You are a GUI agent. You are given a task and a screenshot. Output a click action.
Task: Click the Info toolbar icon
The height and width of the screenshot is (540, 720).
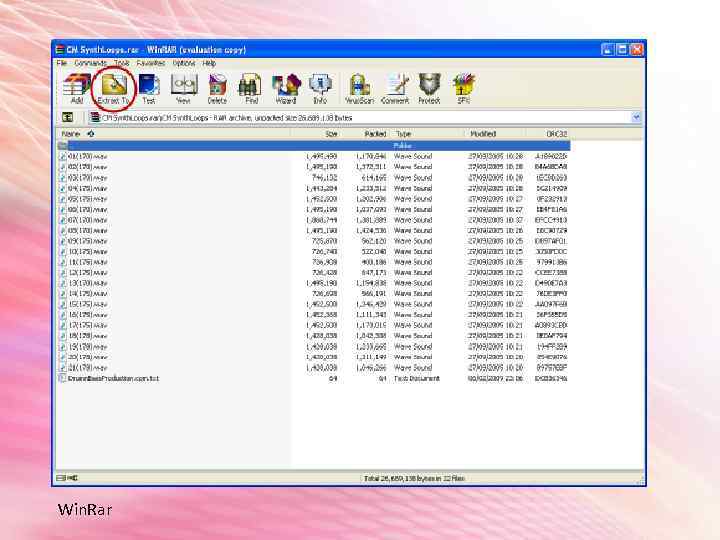(320, 88)
